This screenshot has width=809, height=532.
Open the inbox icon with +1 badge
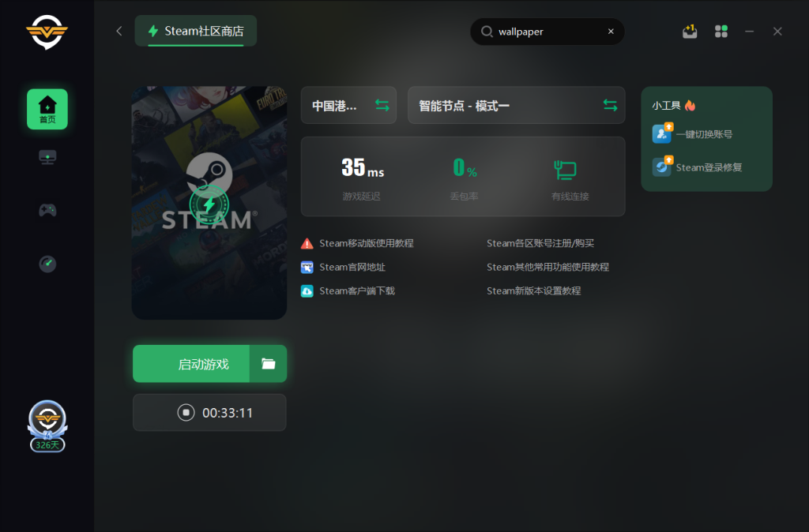(690, 32)
